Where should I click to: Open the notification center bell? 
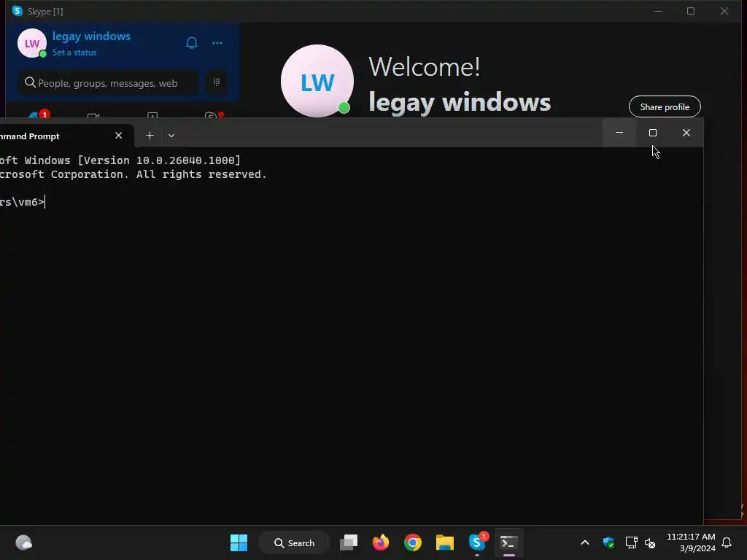[727, 542]
